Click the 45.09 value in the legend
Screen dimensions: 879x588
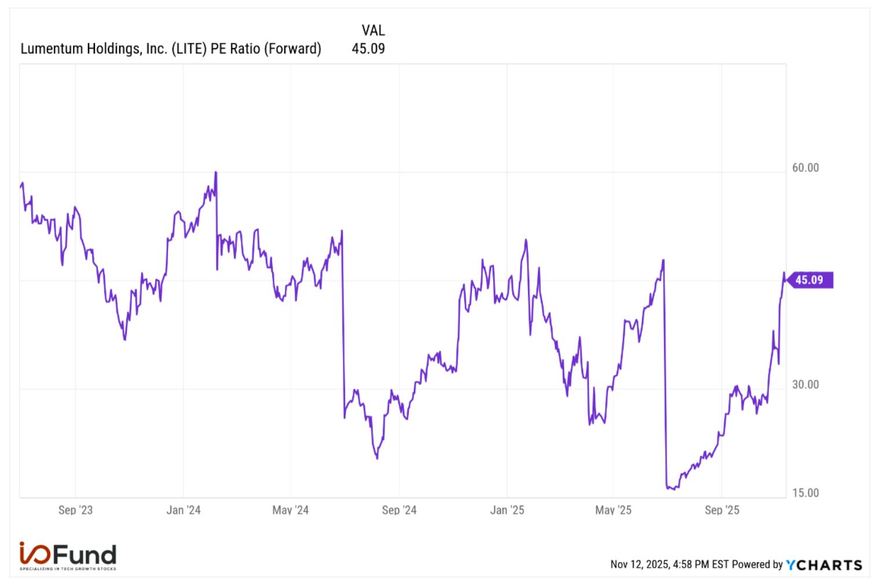click(x=368, y=49)
